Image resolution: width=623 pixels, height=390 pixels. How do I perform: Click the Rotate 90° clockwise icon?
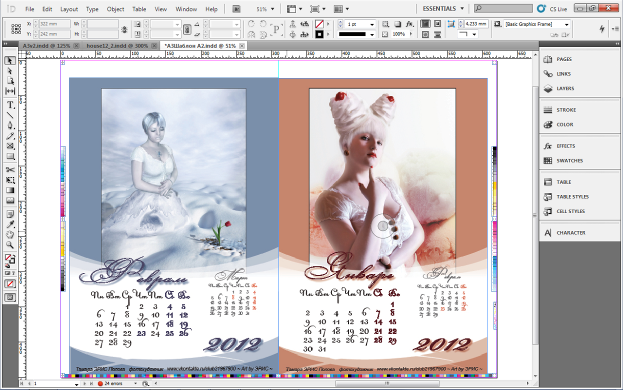coord(251,24)
